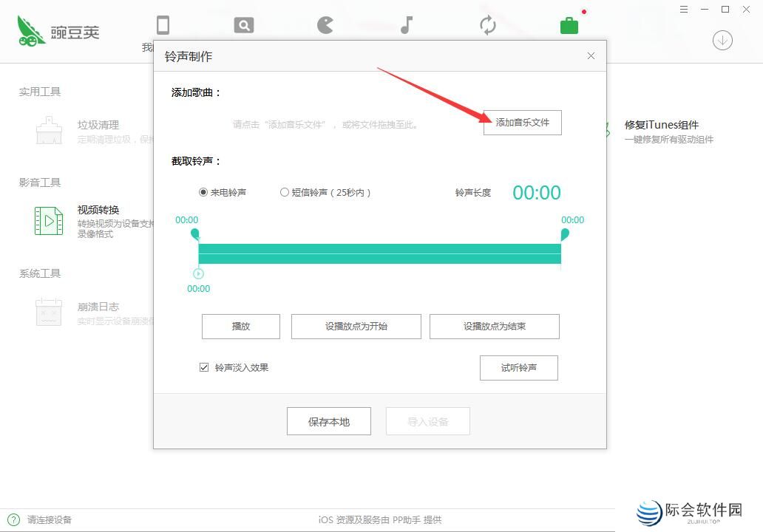Click the sync/refresh icon in top toolbar
The width and height of the screenshot is (763, 532).
click(487, 24)
